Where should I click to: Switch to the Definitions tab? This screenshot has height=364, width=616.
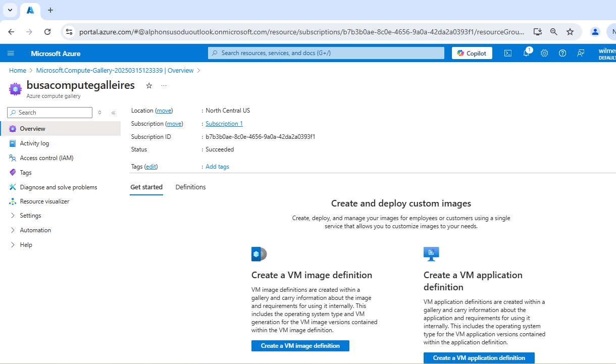(x=190, y=187)
